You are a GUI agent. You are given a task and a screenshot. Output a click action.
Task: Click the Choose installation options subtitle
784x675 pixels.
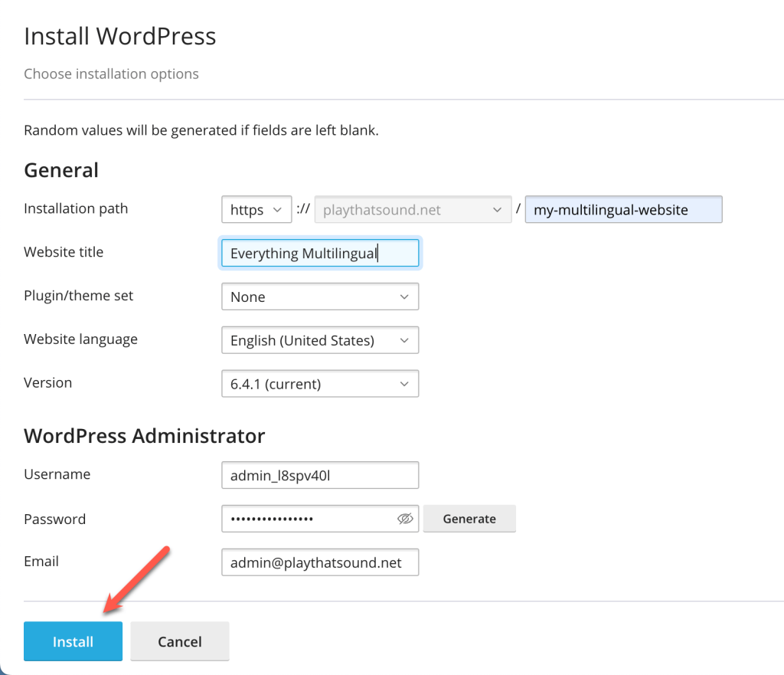pos(112,74)
